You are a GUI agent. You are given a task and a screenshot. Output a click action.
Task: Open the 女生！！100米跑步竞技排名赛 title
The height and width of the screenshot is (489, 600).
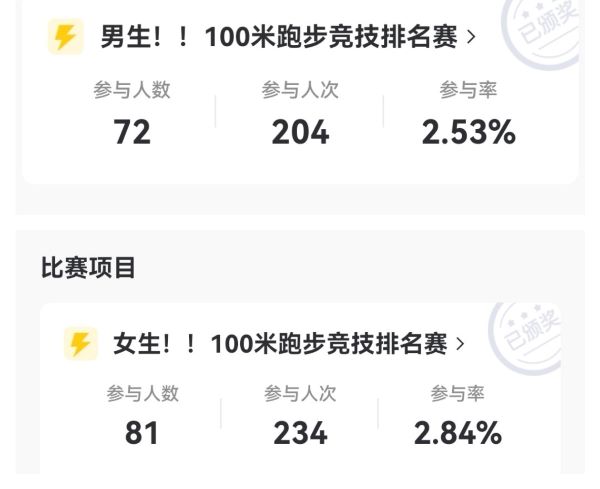point(279,344)
